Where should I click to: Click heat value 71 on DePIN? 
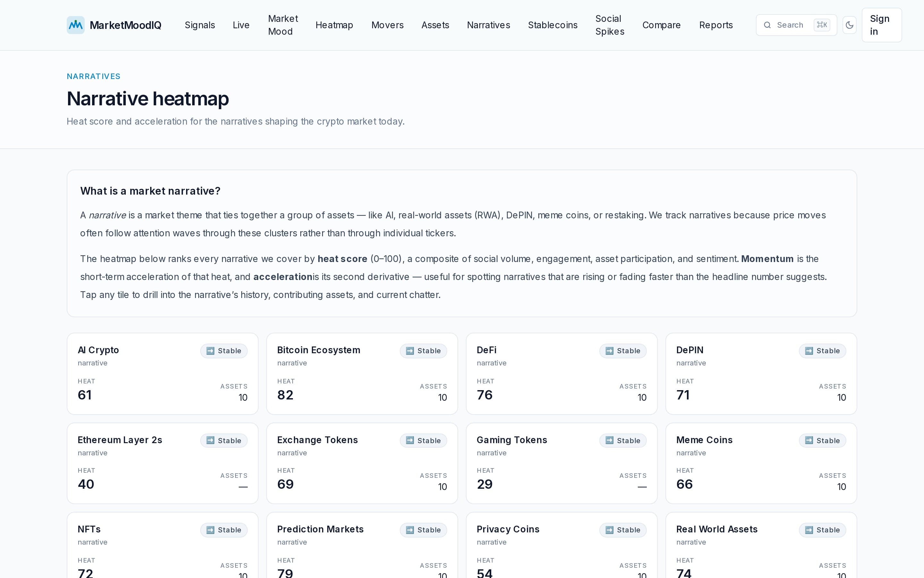683,395
